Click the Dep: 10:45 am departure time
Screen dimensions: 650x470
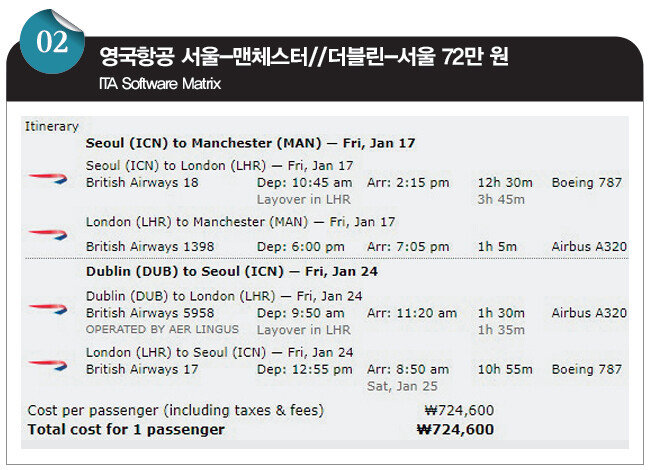(304, 183)
